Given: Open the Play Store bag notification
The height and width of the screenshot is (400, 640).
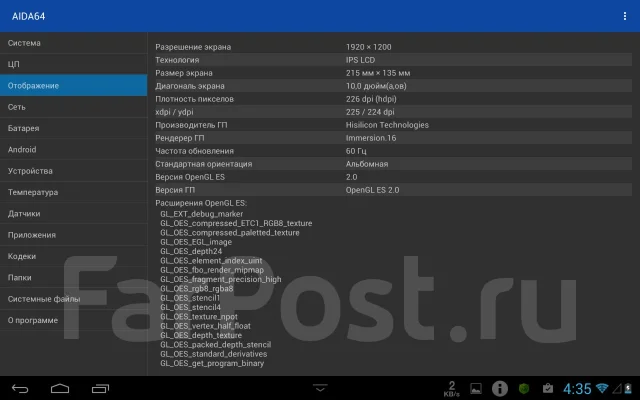Looking at the screenshot, I should point(548,389).
